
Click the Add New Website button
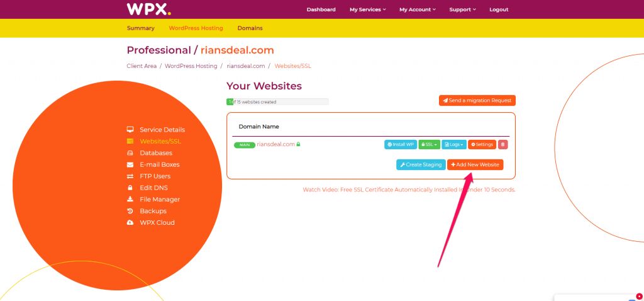pos(475,164)
